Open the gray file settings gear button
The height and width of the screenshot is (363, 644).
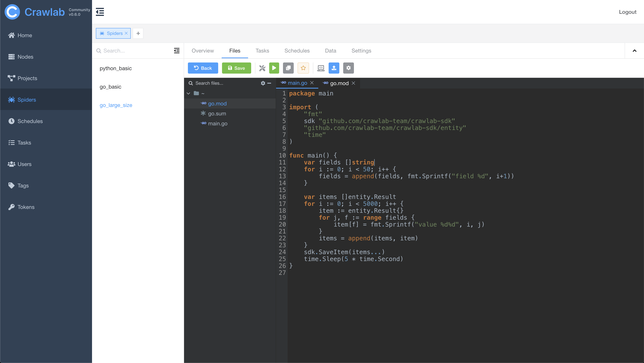click(x=348, y=68)
